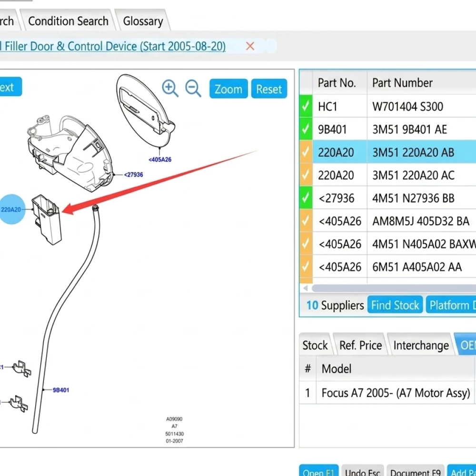This screenshot has height=476, width=476.
Task: Select part number 3M51 9B401 AE
Action: coord(409,129)
